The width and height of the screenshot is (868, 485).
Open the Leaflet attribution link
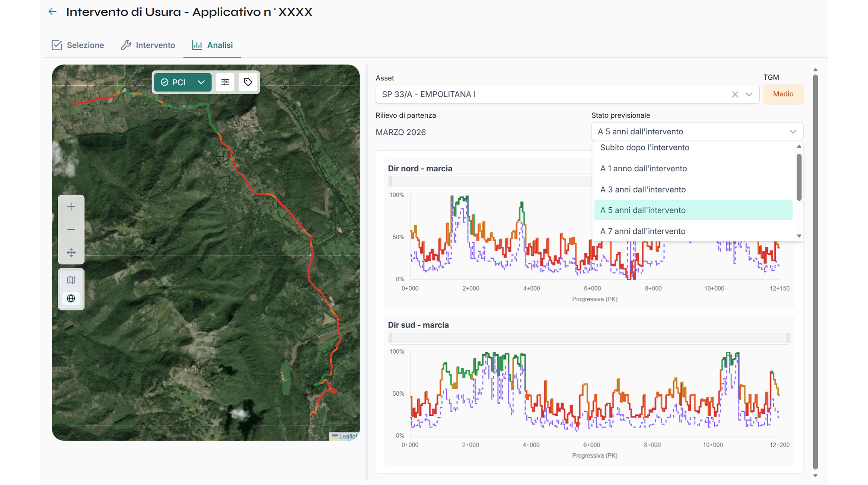tap(348, 436)
